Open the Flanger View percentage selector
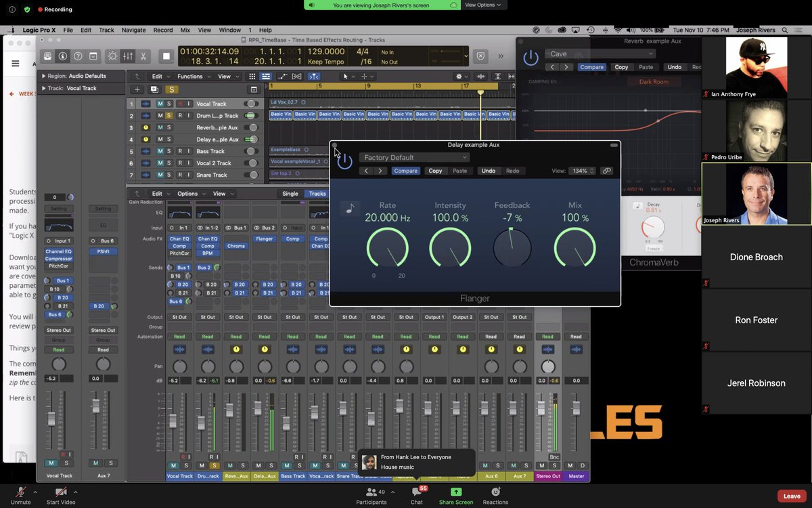 (581, 171)
